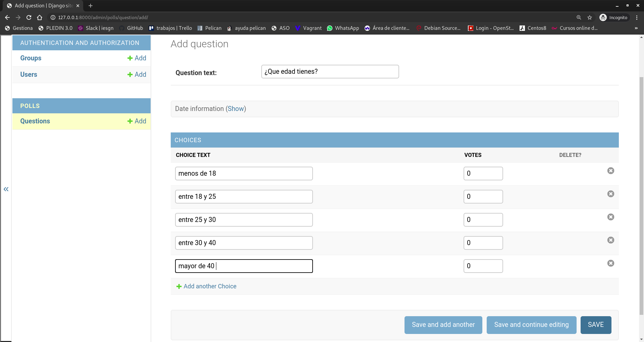
Task: Go to browser home page
Action: coord(40,17)
